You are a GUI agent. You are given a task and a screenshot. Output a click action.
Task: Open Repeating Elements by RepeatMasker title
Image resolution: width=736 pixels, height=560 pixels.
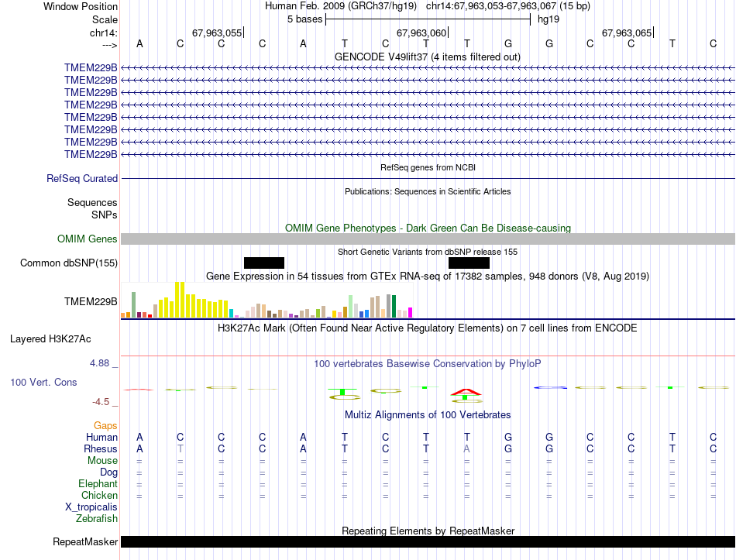tap(428, 531)
